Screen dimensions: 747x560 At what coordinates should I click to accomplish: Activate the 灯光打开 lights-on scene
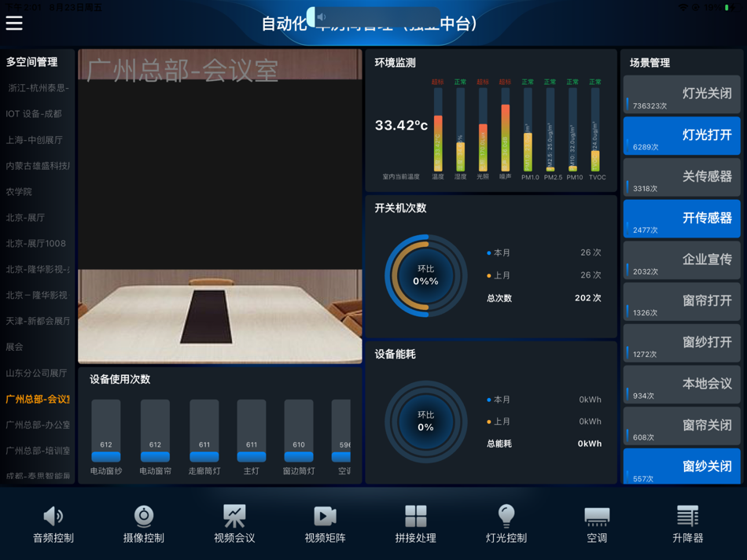[x=681, y=135]
